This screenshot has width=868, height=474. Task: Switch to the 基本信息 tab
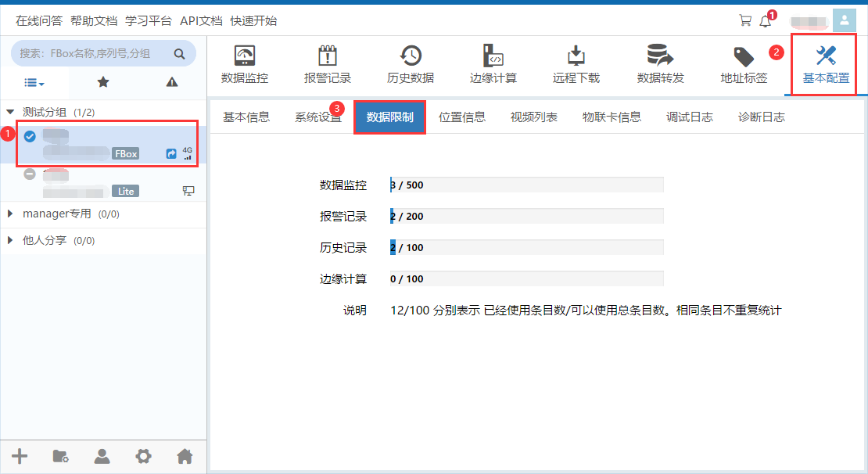coord(246,117)
